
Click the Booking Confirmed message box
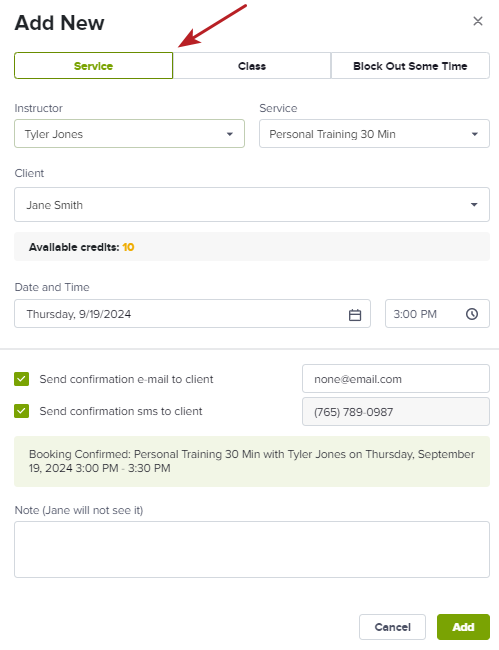(x=252, y=461)
